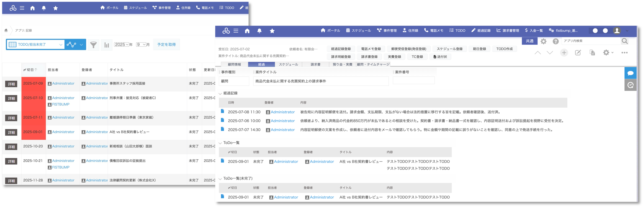This screenshot has width=644, height=208.
Task: Click the duplicate record icon
Action: 592,53
